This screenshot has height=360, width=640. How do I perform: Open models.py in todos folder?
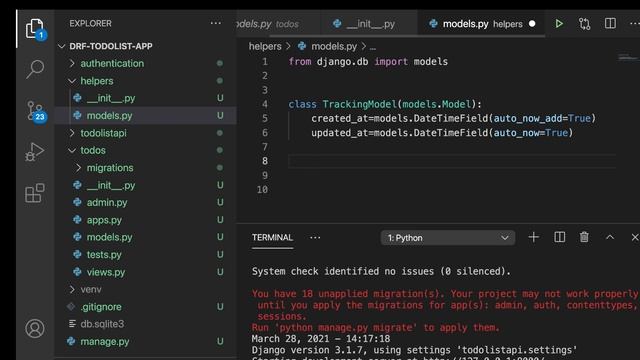[109, 237]
